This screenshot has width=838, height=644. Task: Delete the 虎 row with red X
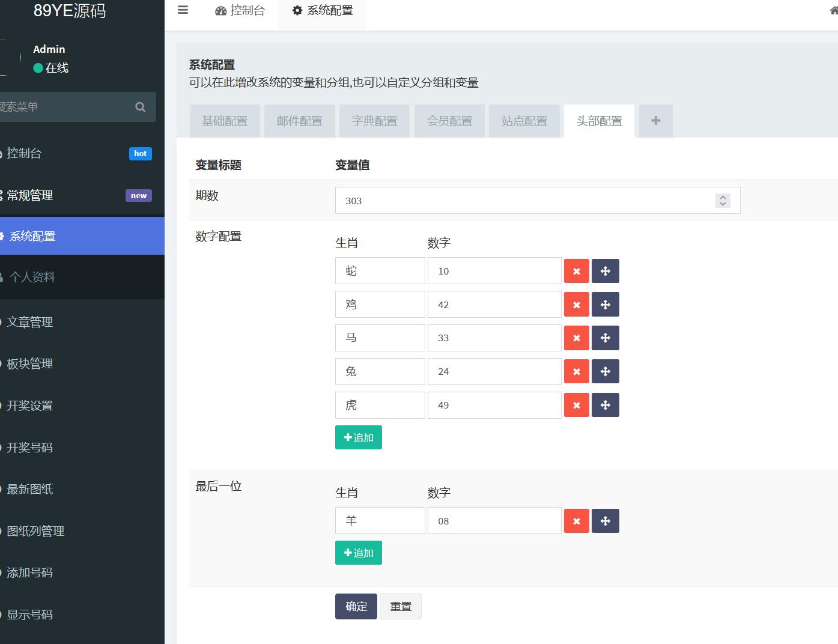(x=576, y=406)
